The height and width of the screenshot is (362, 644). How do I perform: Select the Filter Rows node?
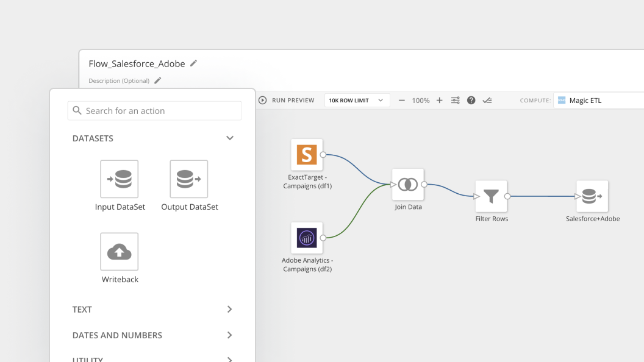[x=491, y=196]
